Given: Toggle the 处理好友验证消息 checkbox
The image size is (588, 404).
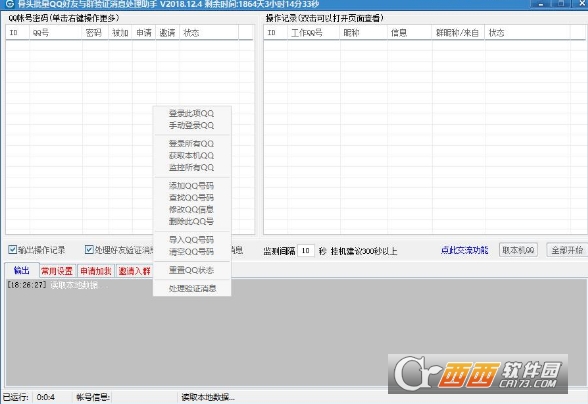Looking at the screenshot, I should point(89,249).
